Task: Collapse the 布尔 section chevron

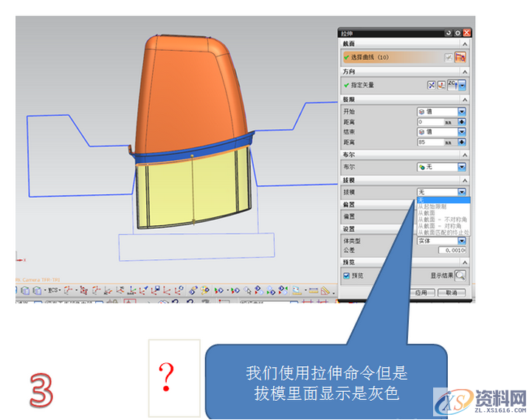Action: click(x=465, y=155)
